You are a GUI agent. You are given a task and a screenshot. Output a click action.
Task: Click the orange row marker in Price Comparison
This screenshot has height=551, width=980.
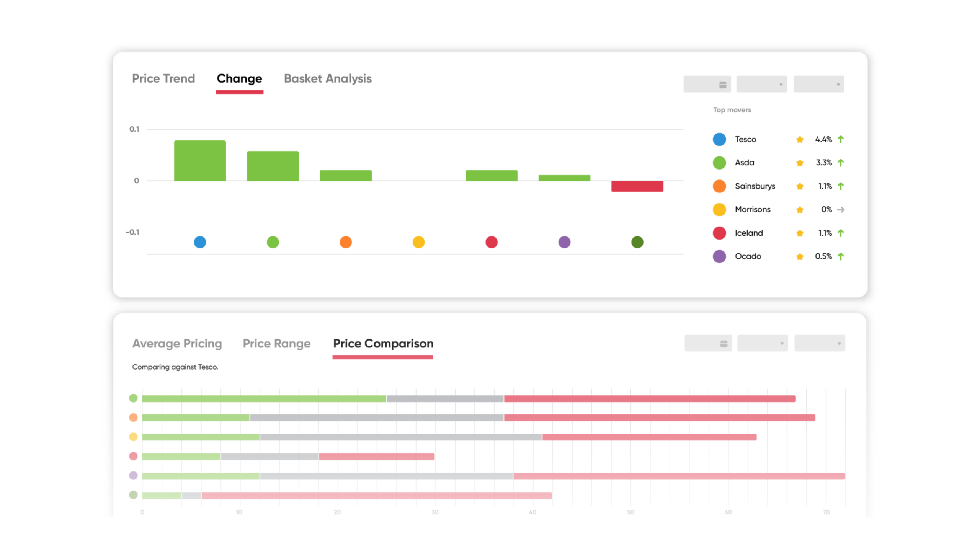point(133,417)
